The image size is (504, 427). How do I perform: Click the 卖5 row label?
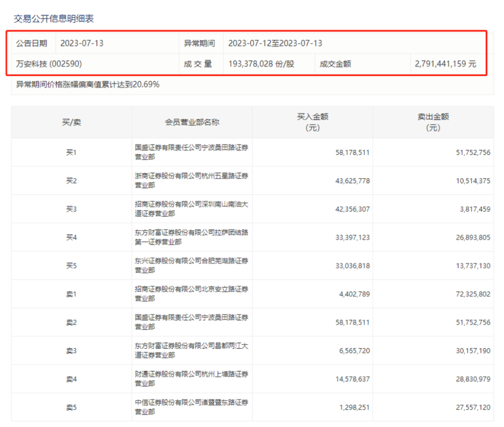click(x=71, y=407)
